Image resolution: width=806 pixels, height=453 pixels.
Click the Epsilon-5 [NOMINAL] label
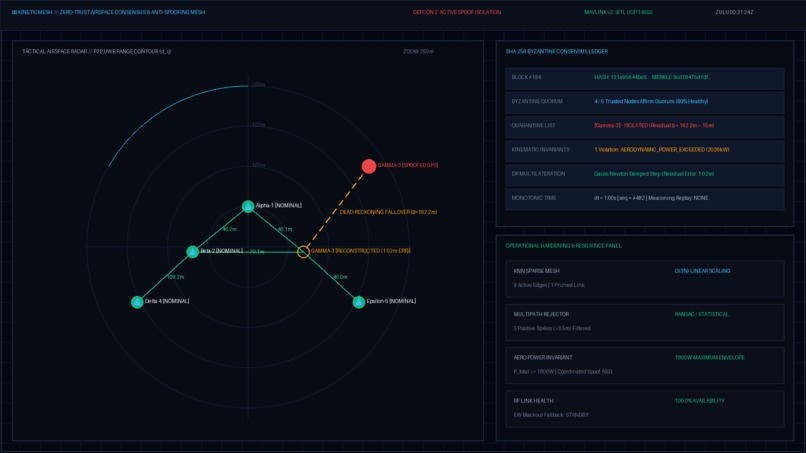coord(391,301)
